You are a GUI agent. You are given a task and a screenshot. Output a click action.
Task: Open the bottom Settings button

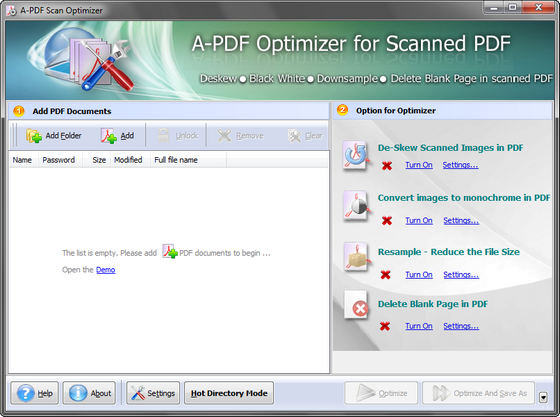[153, 393]
